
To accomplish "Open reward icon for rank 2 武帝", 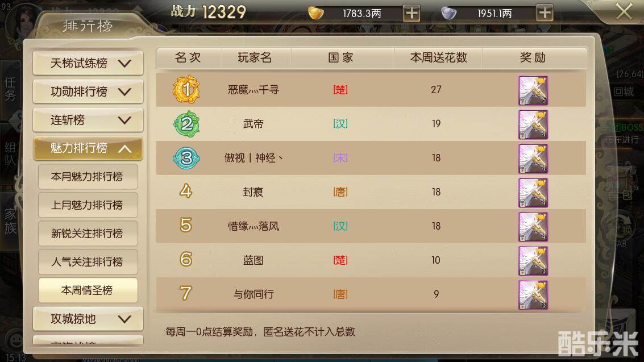I will click(x=533, y=124).
